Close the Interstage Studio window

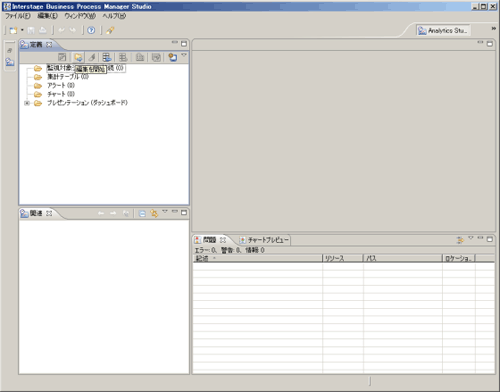click(493, 6)
